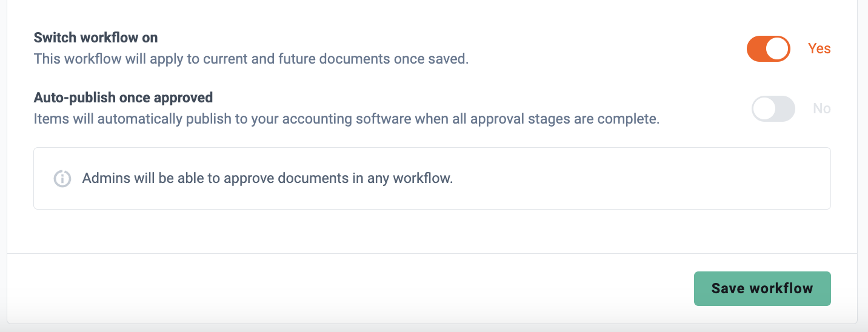Click the words 'once saved' in description

click(x=442, y=59)
